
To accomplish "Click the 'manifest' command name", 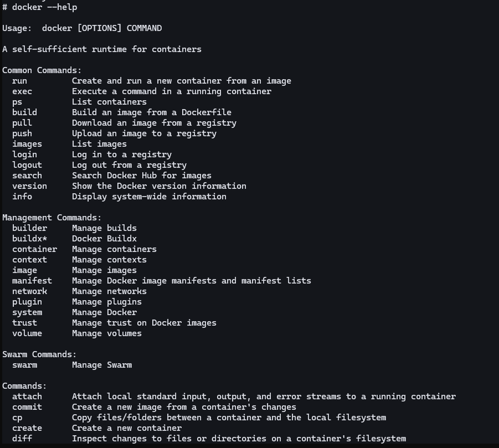I will [x=32, y=281].
